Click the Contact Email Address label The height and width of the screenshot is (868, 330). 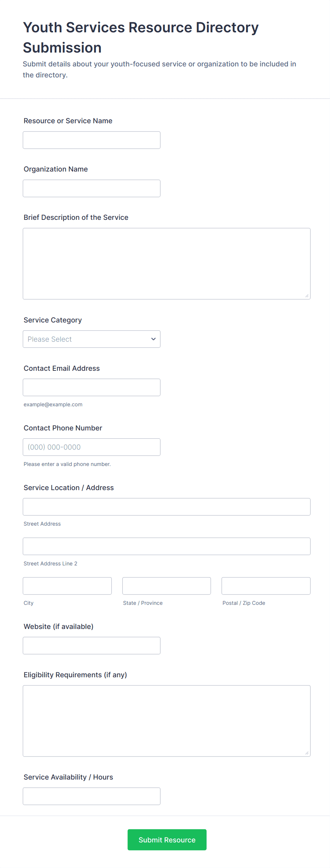(62, 368)
